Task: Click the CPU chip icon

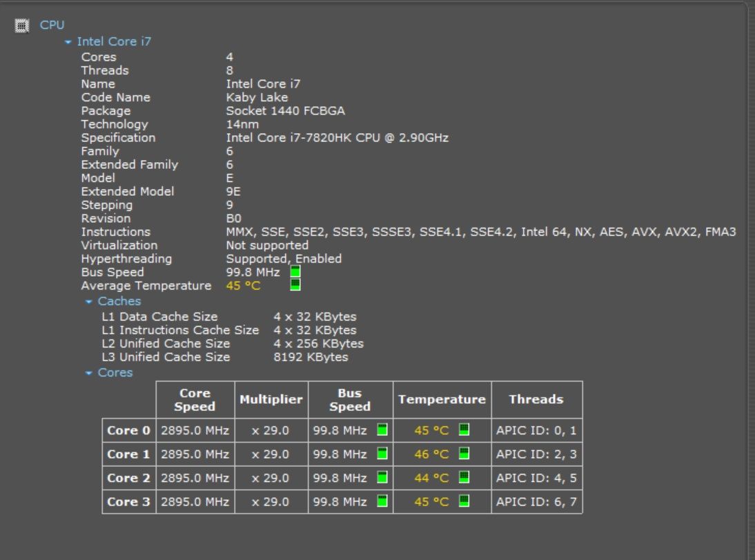Action: point(21,26)
